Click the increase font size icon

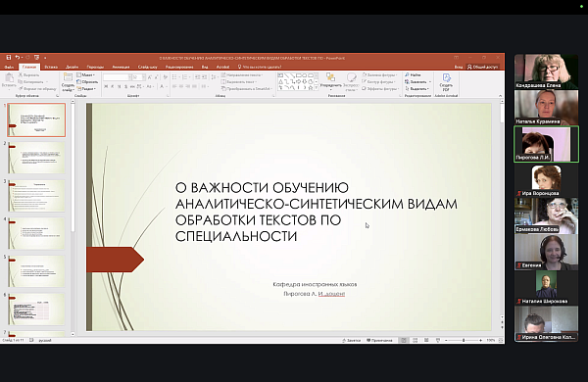click(150, 76)
